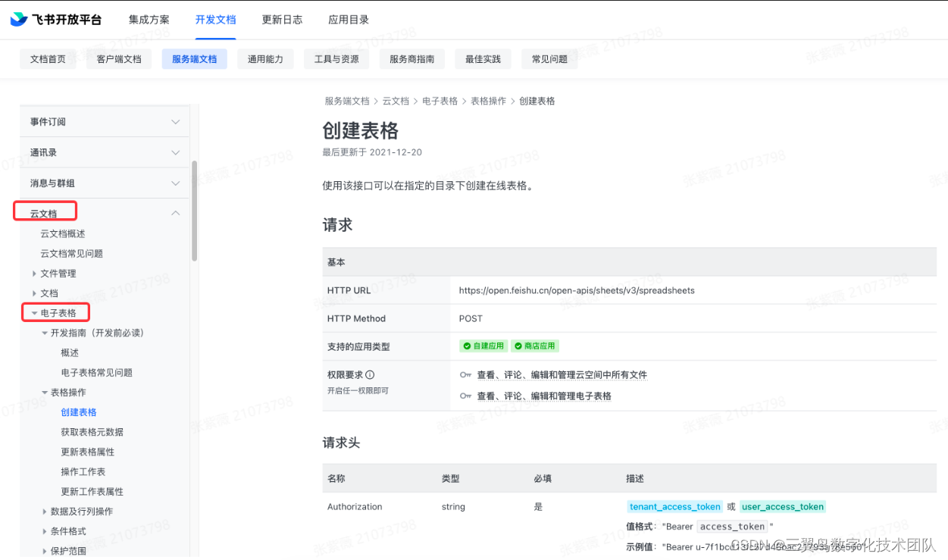
Task: Click the key icon beside 管理云空间中所有文件
Action: coord(465,374)
